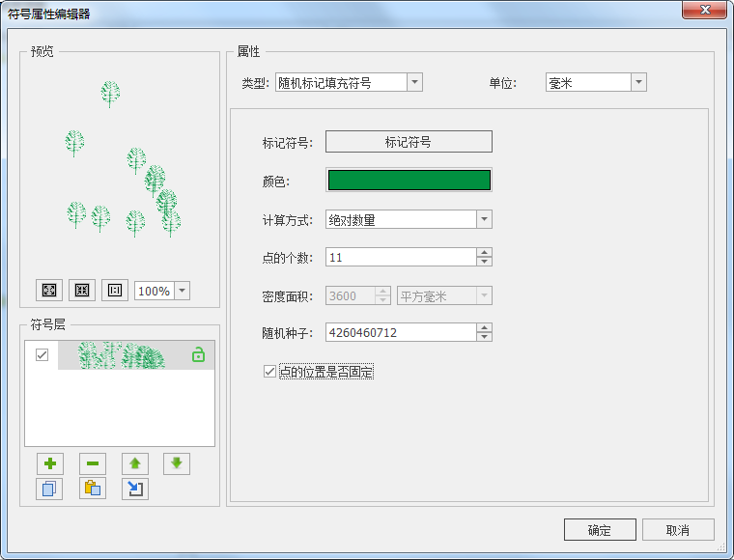734x560 pixels.
Task: Confirm with the 确定 button
Action: tap(600, 530)
